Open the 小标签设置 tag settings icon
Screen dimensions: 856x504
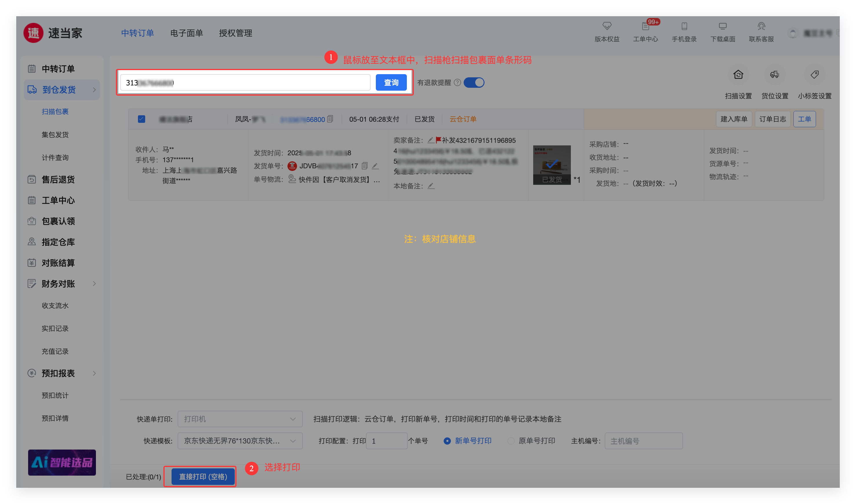tap(814, 75)
